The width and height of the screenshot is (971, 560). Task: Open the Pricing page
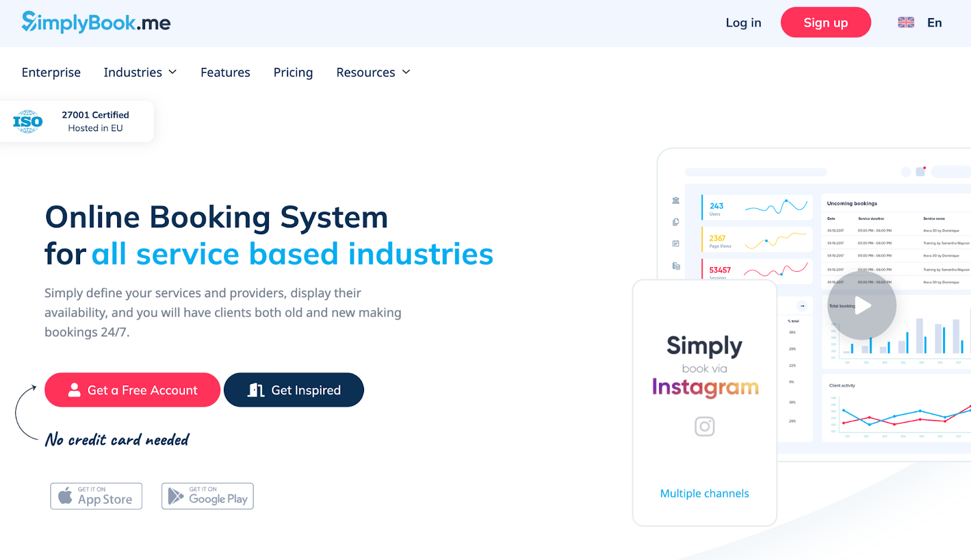pos(293,72)
